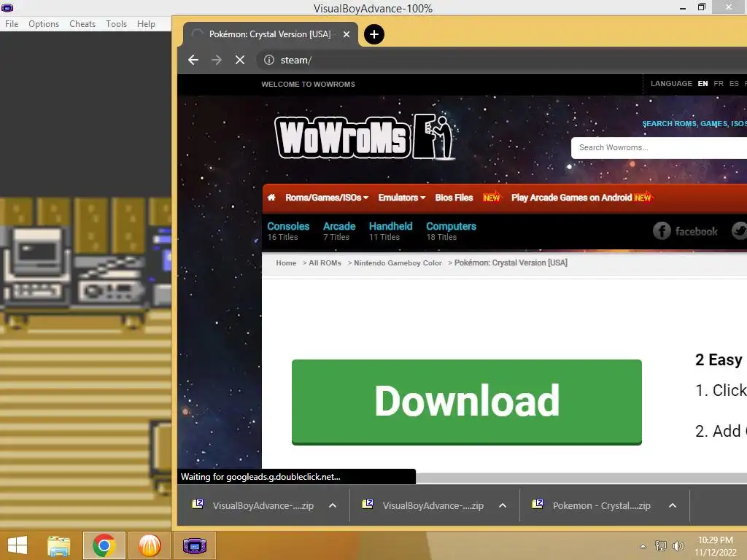Open the Bios Files page
This screenshot has height=560, width=747.
[x=454, y=198]
